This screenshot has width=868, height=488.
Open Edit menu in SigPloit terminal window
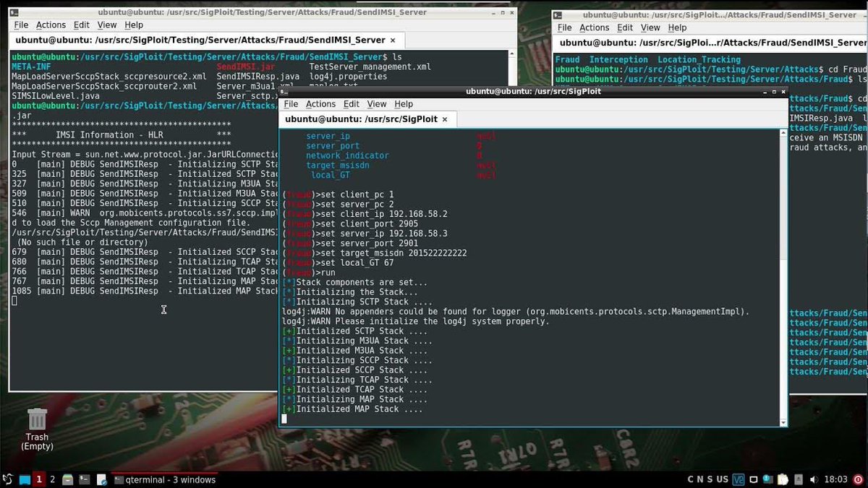[x=352, y=104]
